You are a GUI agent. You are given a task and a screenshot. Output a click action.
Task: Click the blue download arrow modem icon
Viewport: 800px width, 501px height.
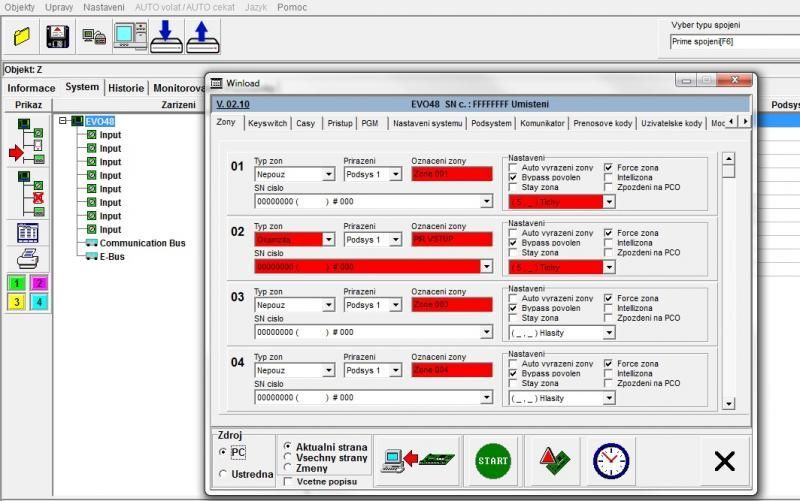(x=164, y=37)
